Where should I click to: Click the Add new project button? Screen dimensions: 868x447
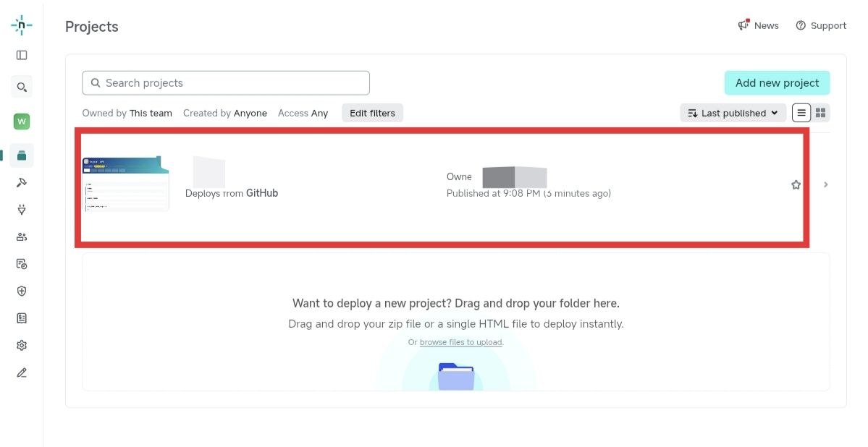[x=778, y=83]
